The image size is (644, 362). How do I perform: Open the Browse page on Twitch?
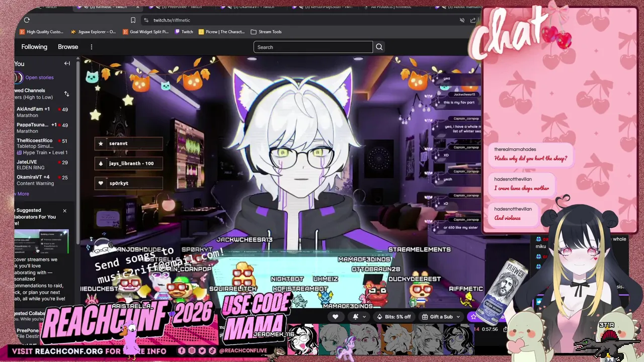click(x=68, y=47)
